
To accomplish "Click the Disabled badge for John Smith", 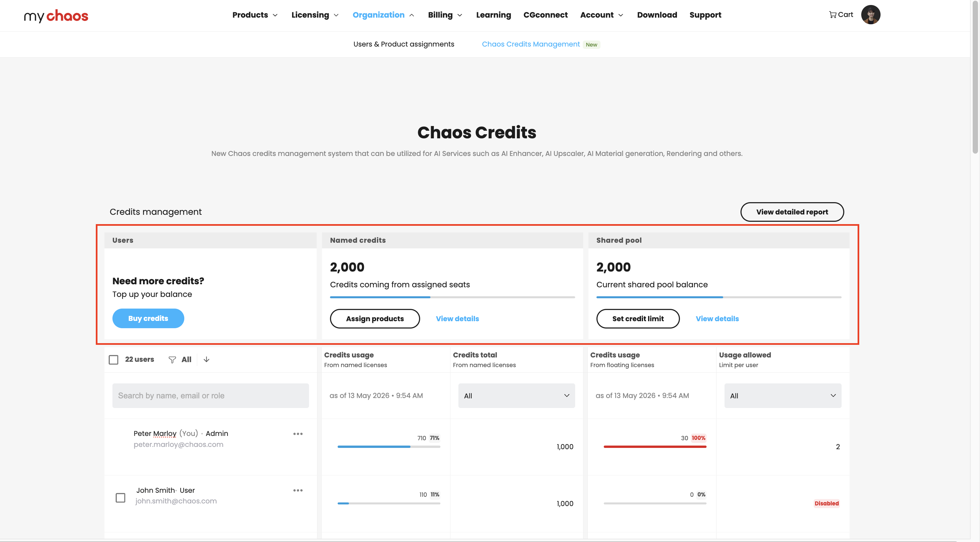I will tap(826, 503).
